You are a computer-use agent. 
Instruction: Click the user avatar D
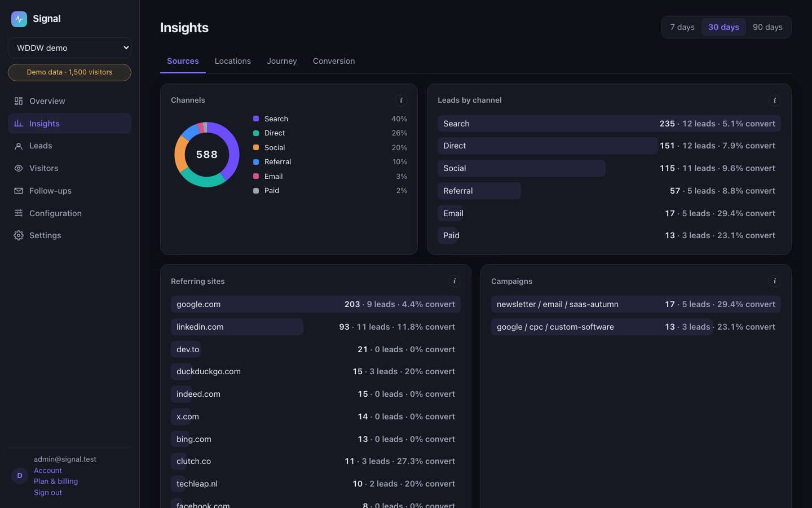20,476
